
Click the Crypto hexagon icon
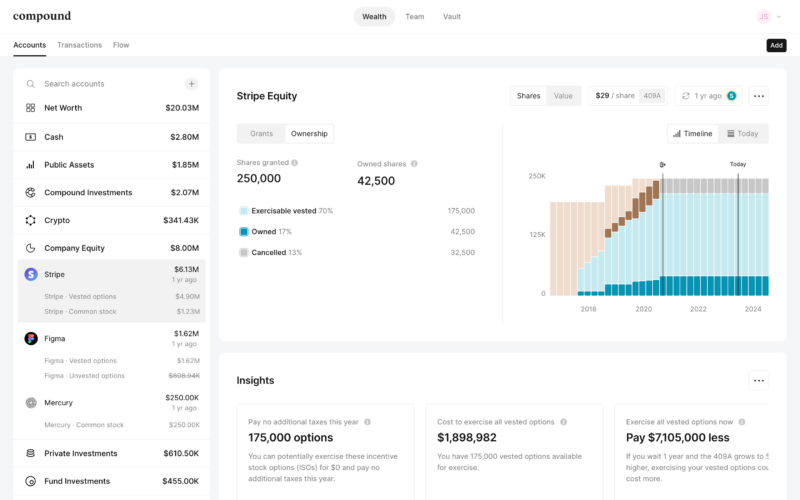click(x=31, y=220)
